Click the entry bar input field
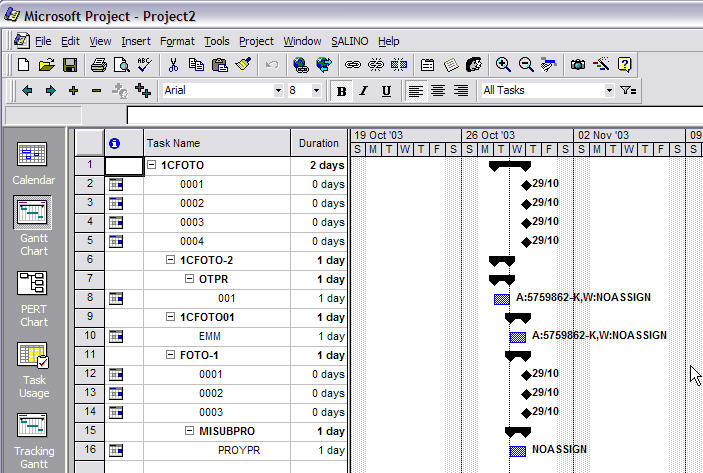The height and width of the screenshot is (473, 703). click(x=415, y=115)
